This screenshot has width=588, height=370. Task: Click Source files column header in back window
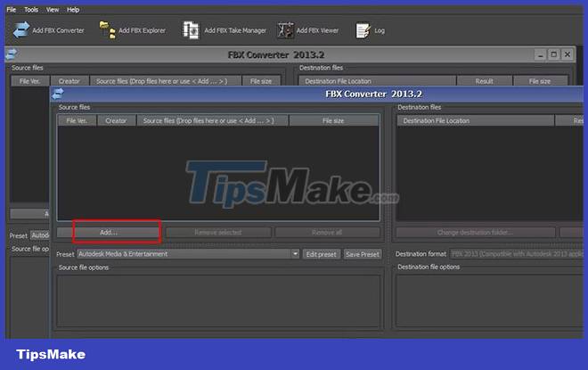[x=165, y=81]
